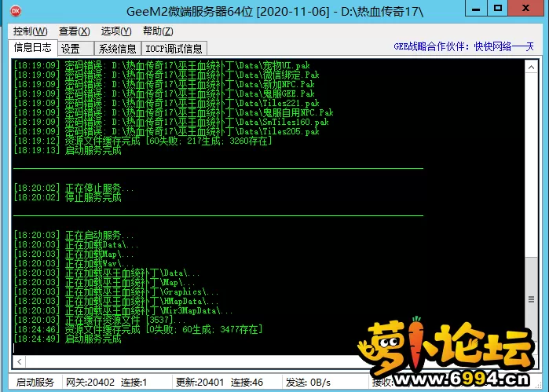Click log line ending 新加NPC.Pak

[x=164, y=84]
